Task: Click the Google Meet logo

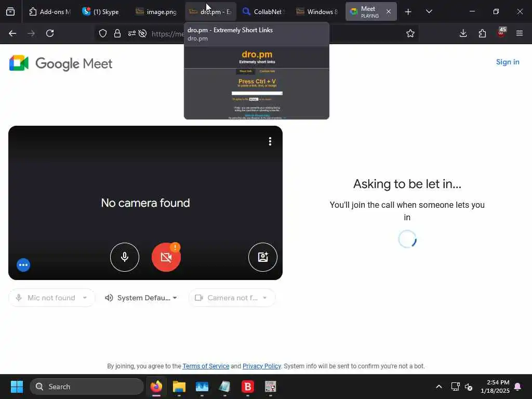Action: [61, 63]
